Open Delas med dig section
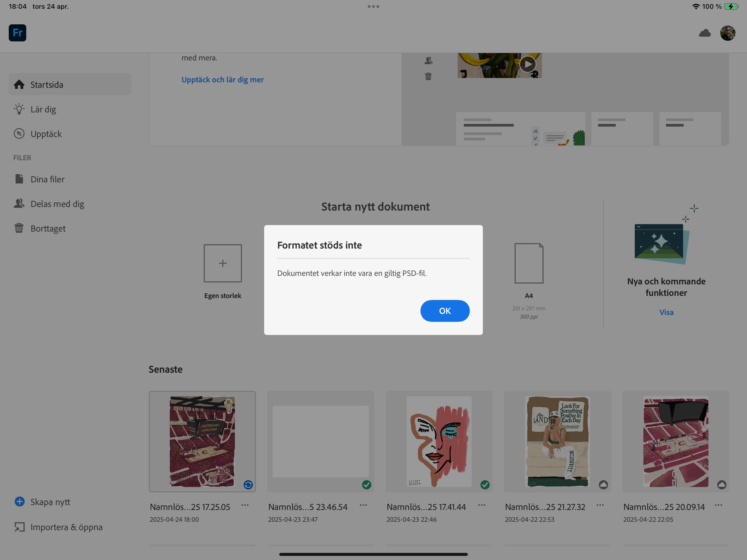Viewport: 747px width, 560px height. [x=57, y=204]
